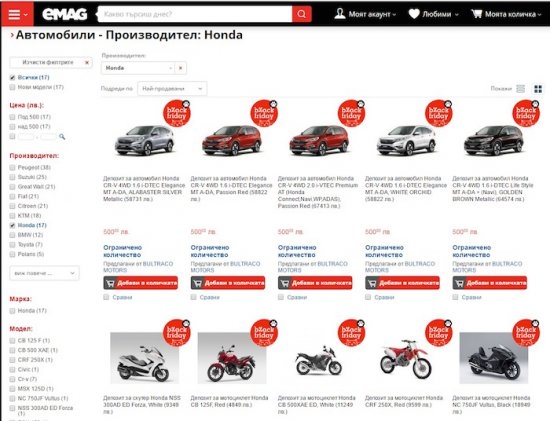Tick the Сравни checkbox under silver CR-V
The width and height of the screenshot is (550, 421).
coord(106,297)
